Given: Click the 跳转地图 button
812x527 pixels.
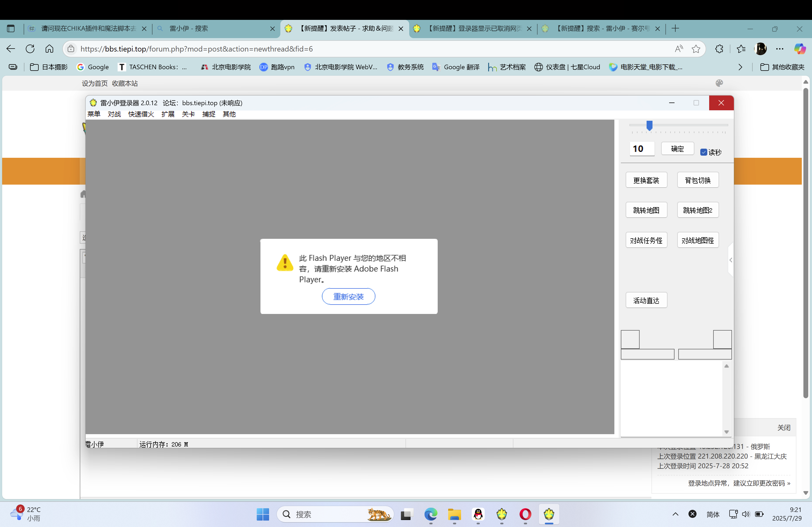Looking at the screenshot, I should click(x=646, y=210).
